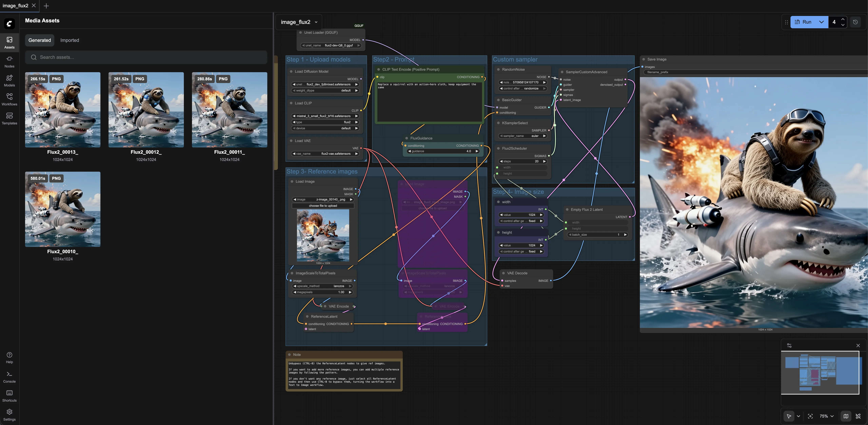Viewport: 868px width, 425px height.
Task: Open the queue history icon beside Run
Action: [855, 22]
